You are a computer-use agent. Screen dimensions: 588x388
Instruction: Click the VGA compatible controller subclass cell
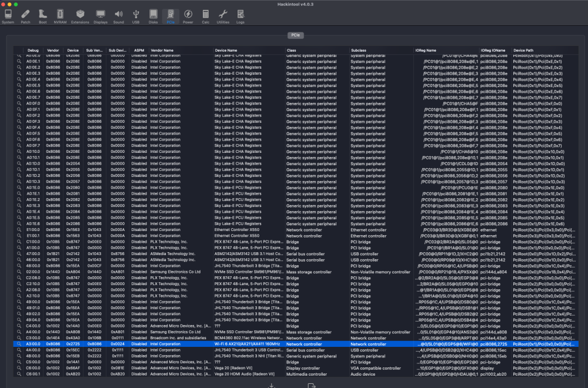(x=376, y=368)
